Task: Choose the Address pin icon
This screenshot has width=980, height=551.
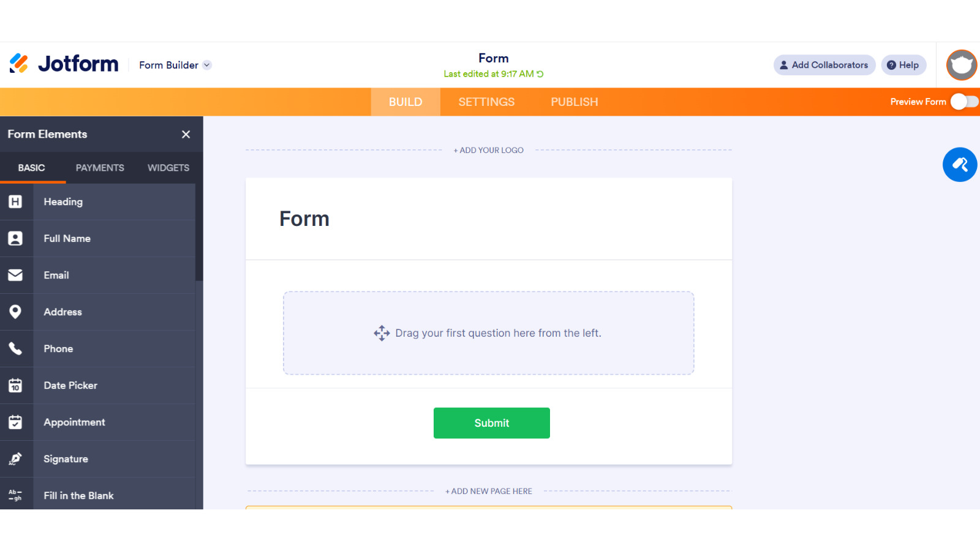Action: coord(15,312)
